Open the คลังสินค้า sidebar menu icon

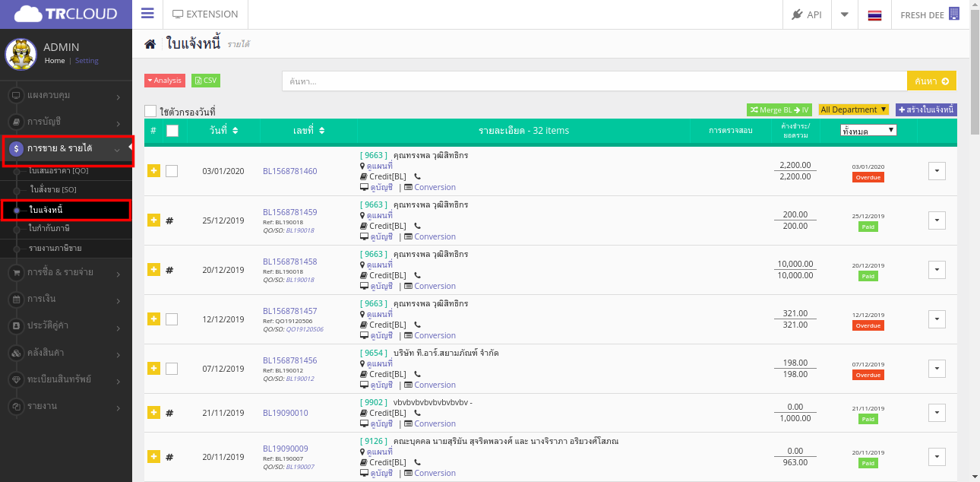16,353
